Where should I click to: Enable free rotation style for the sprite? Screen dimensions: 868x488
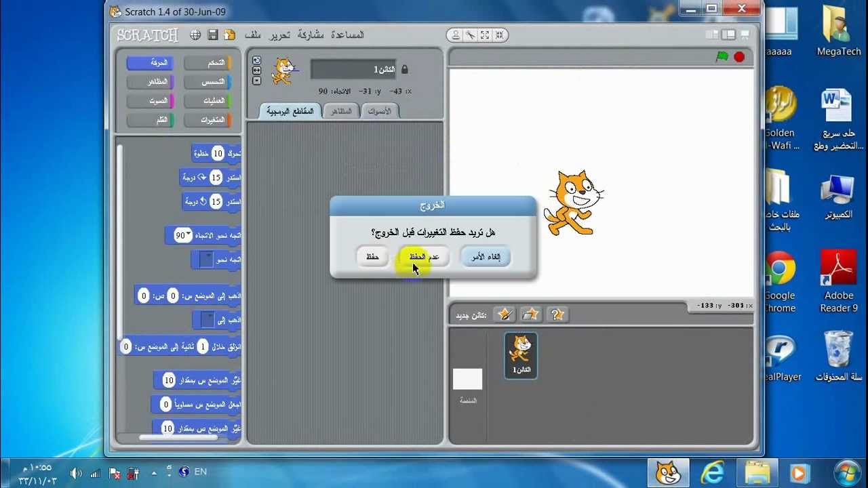point(256,60)
